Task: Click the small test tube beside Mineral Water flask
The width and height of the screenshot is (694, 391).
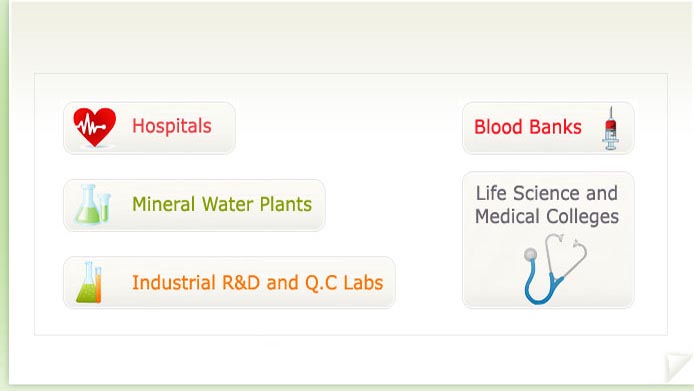Action: [105, 207]
